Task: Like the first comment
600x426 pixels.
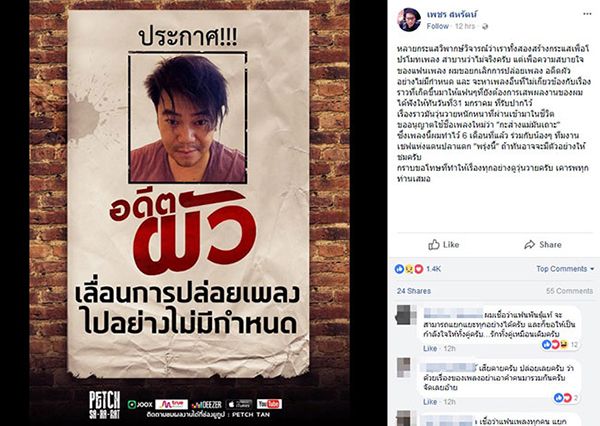Action: pyautogui.click(x=430, y=348)
